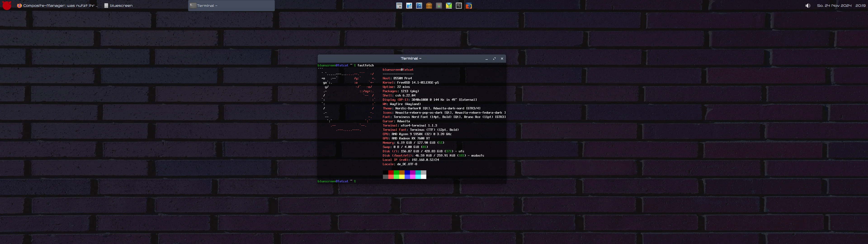The image size is (868, 244).
Task: Launch the music note player icon
Action: [x=419, y=6]
